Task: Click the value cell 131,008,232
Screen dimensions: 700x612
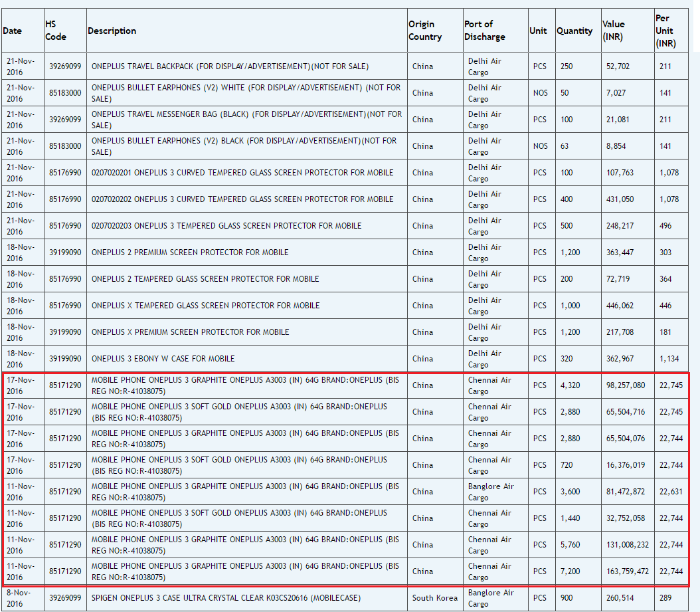Action: point(627,545)
